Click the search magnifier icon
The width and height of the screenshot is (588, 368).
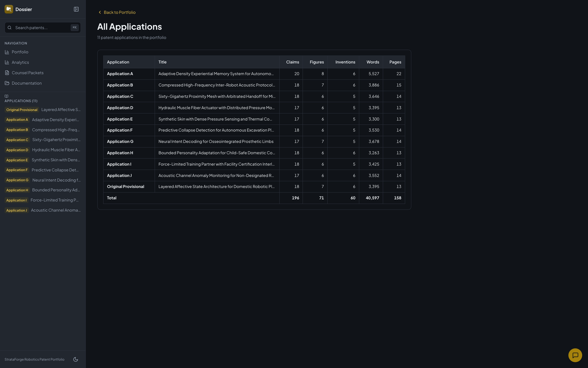click(x=10, y=28)
